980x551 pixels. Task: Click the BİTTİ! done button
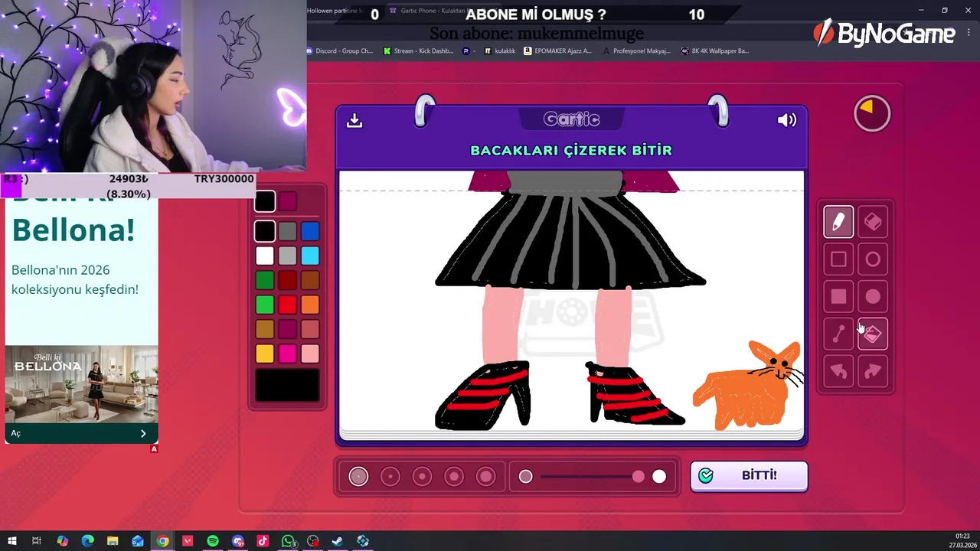click(749, 476)
